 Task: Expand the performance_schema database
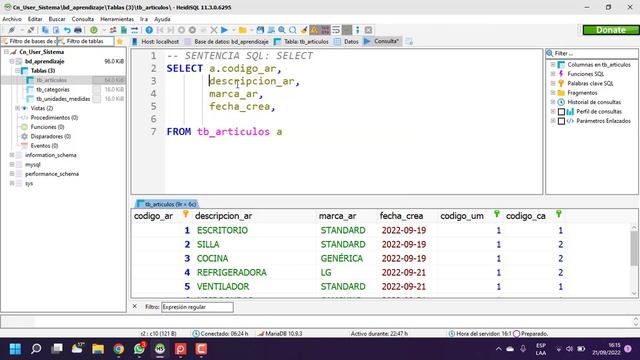(12, 174)
